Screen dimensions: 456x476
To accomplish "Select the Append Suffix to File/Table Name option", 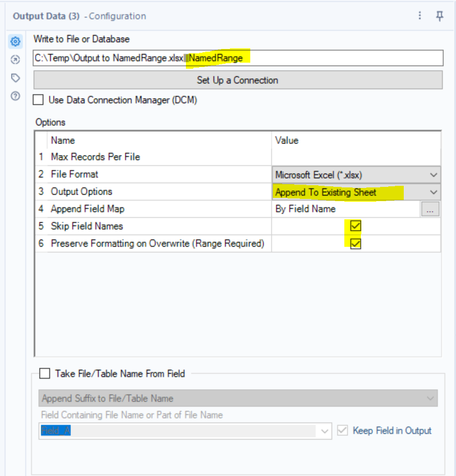I will (237, 395).
